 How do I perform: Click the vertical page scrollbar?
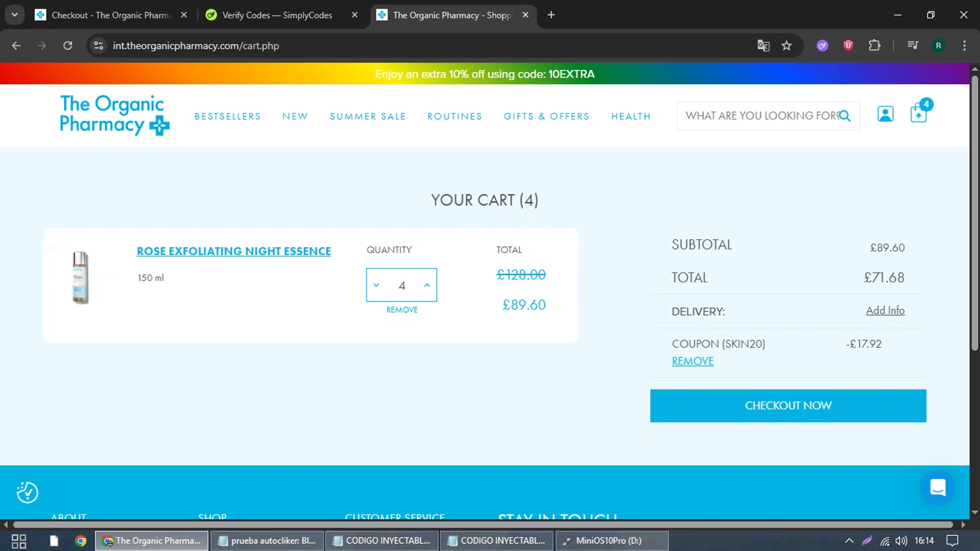(975, 213)
